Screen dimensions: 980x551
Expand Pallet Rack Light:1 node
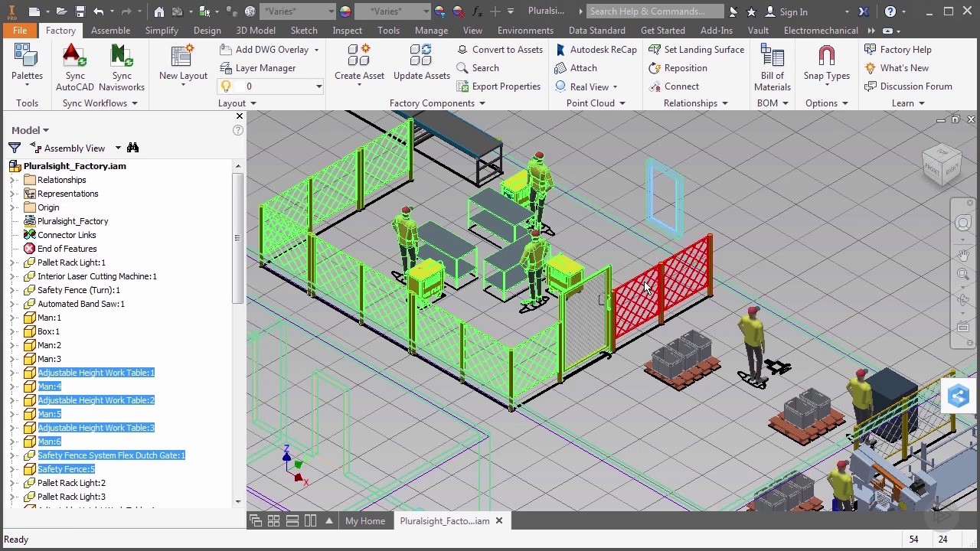point(12,262)
